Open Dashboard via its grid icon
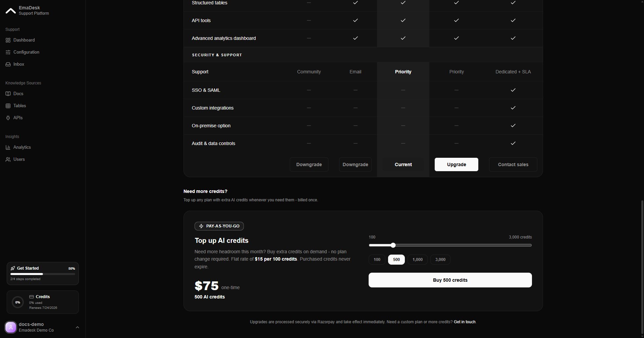Viewport: 644px width, 338px height. 8,40
